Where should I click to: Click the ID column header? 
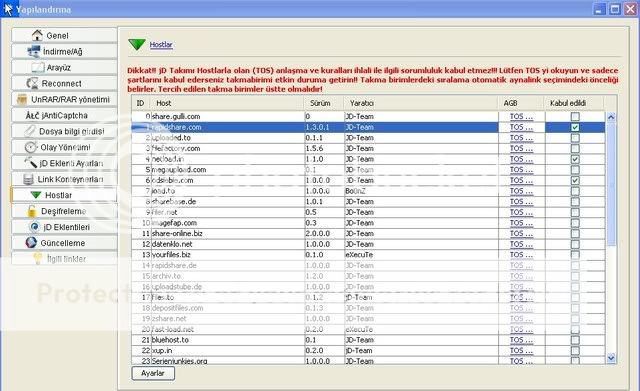140,103
